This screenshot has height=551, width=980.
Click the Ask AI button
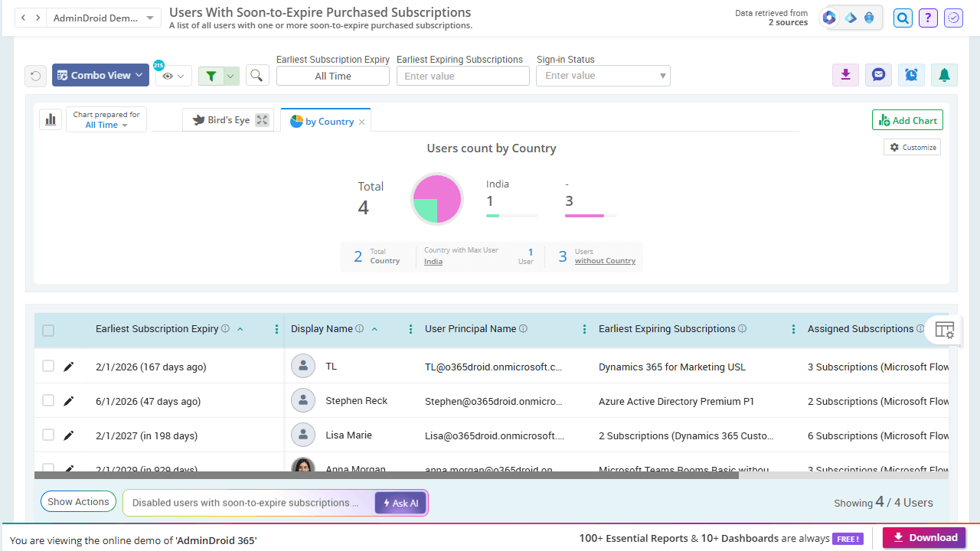coord(400,503)
